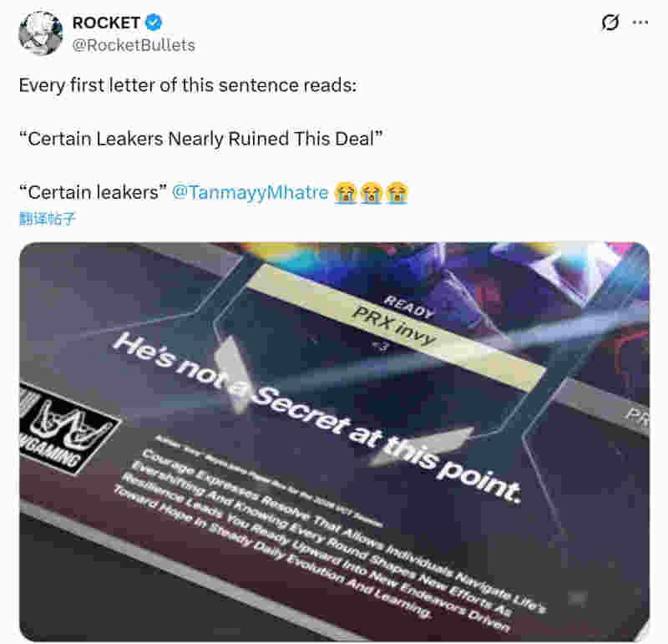Click the 'PRX invy' banner in photo
Viewport: 668px width, 644px height.
point(396,327)
